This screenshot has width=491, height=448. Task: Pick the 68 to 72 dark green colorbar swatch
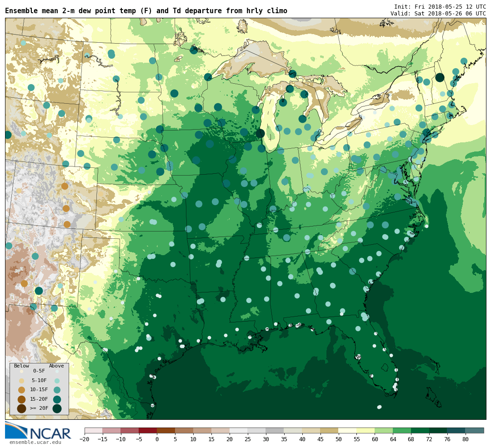click(420, 430)
